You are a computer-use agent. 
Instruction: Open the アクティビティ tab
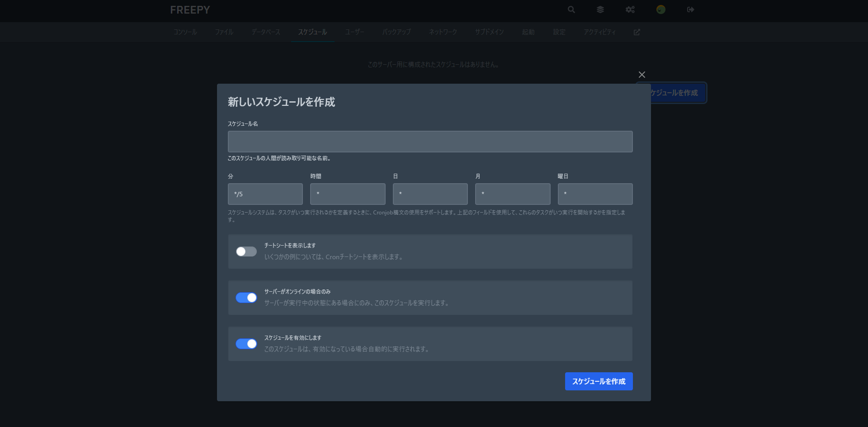point(600,32)
